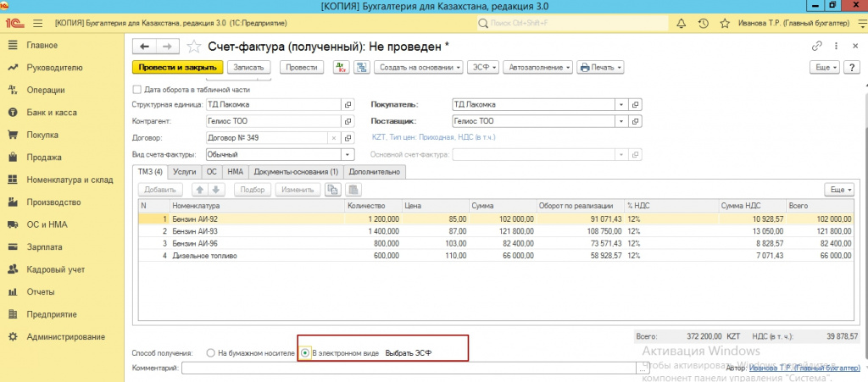Go forward with the right arrow

(169, 47)
